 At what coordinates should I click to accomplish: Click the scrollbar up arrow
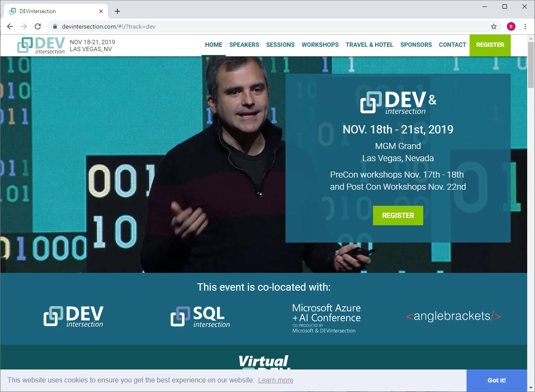[531, 39]
